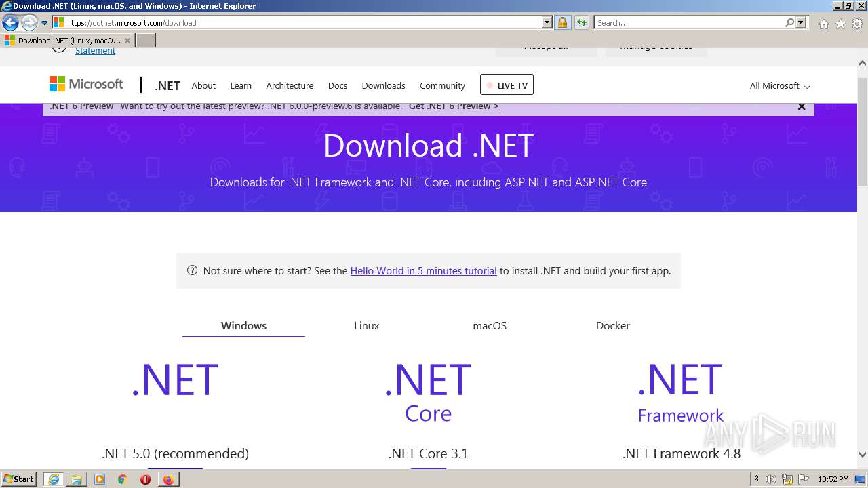Select the Linux platform tab
Image resolution: width=868 pixels, height=488 pixels.
366,326
